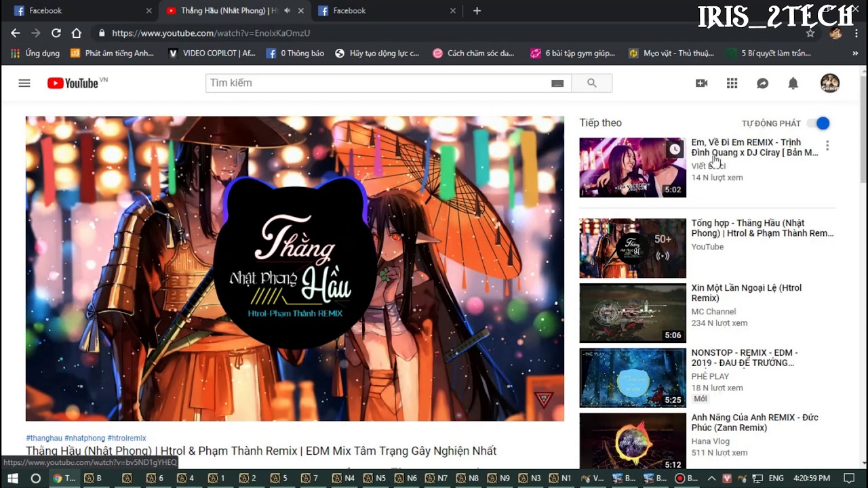Switch to Chrome on the taskbar
This screenshot has width=868, height=488.
(64, 478)
